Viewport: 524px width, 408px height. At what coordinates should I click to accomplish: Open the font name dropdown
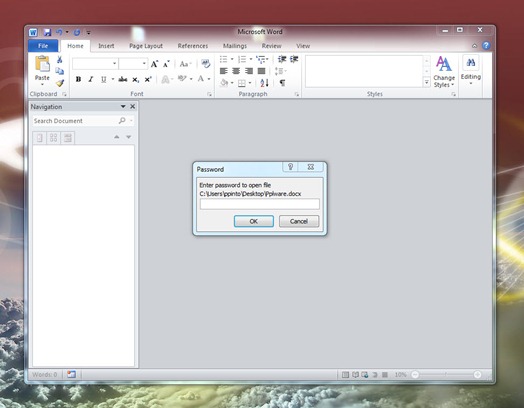[115, 63]
